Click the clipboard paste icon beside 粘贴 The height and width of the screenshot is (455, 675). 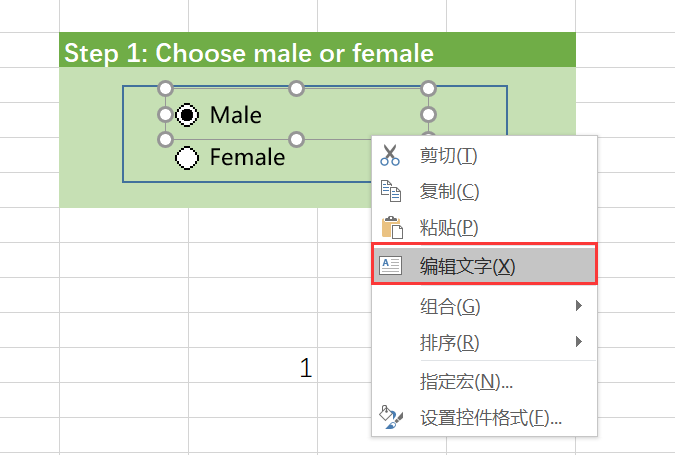coord(390,227)
